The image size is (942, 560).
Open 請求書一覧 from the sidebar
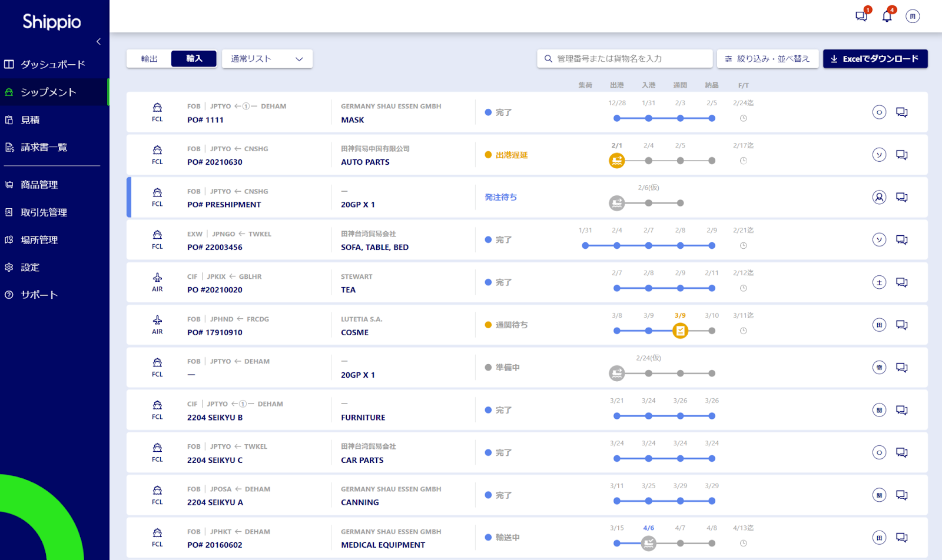point(44,147)
